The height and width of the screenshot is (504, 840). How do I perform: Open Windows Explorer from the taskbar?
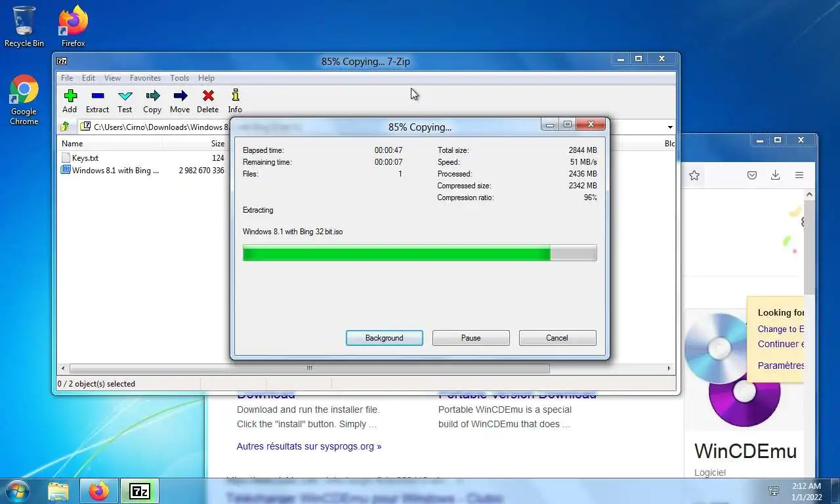(x=58, y=491)
